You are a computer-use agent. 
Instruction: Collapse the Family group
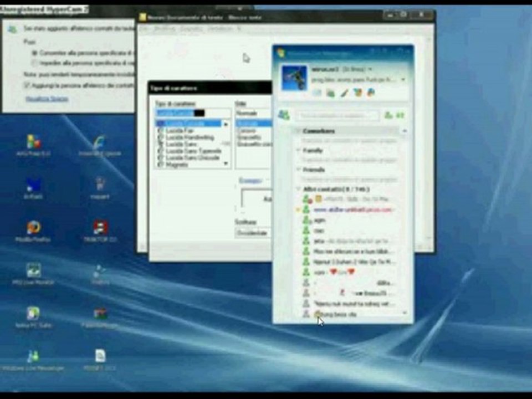pos(299,150)
